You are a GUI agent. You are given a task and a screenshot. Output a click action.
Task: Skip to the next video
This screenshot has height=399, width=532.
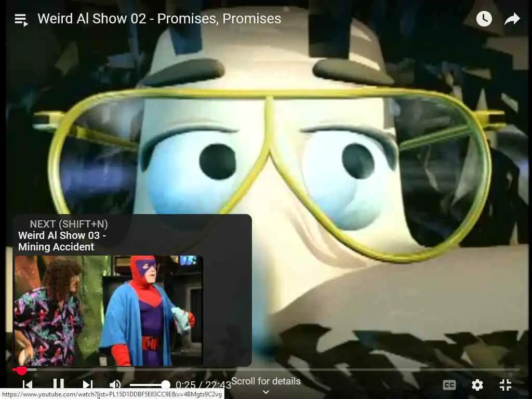click(x=87, y=385)
